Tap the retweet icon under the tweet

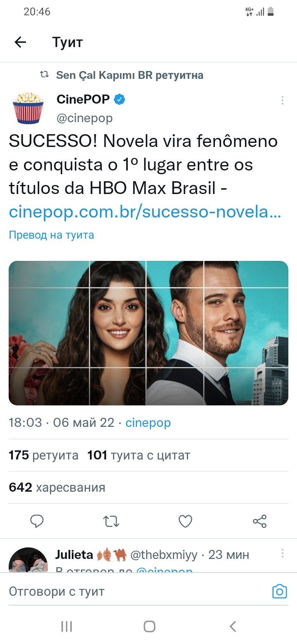pyautogui.click(x=111, y=521)
